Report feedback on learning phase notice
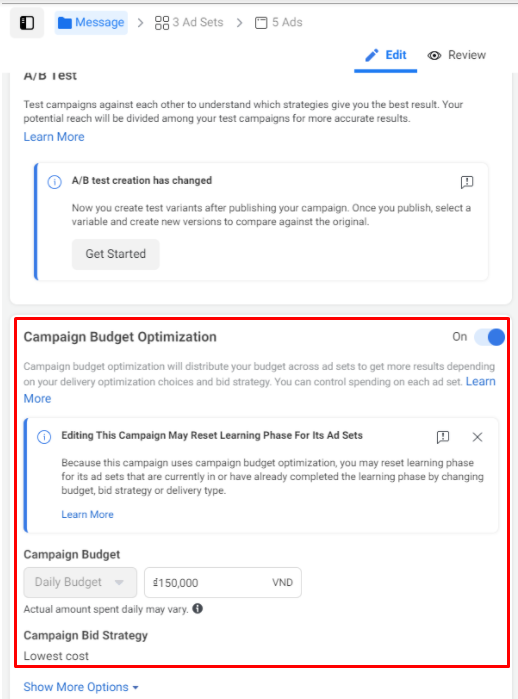Screen dimensions: 518x699 443,437
